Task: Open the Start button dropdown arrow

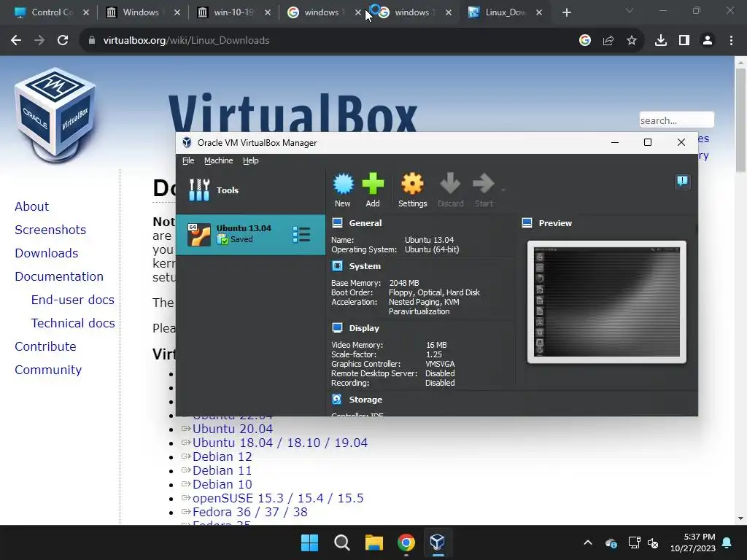Action: click(503, 190)
